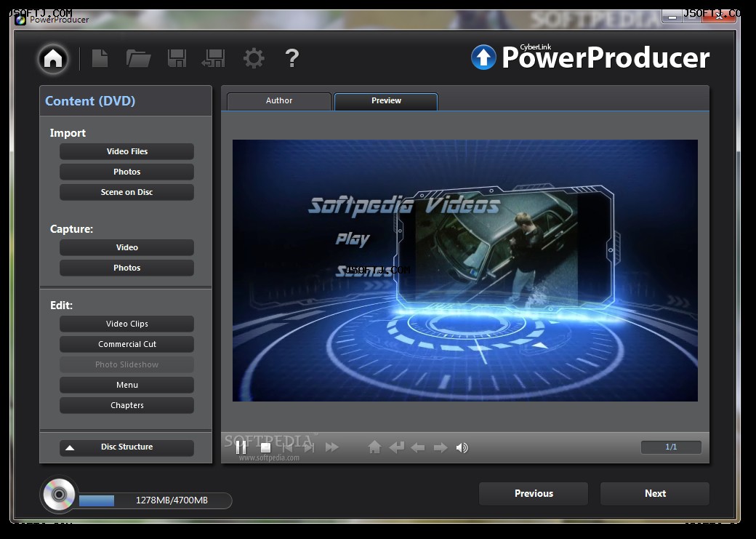This screenshot has width=756, height=539.
Task: Switch to the Author tab
Action: point(279,101)
